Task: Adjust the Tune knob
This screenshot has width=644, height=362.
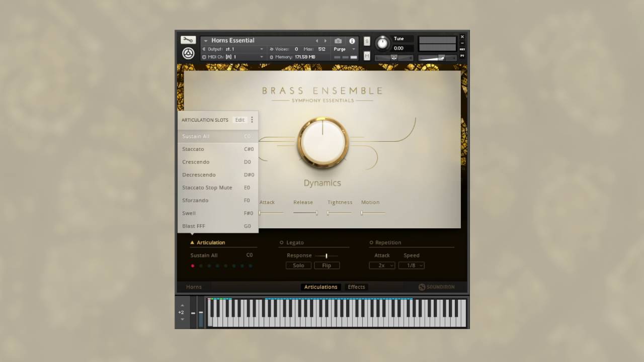Action: (x=382, y=44)
